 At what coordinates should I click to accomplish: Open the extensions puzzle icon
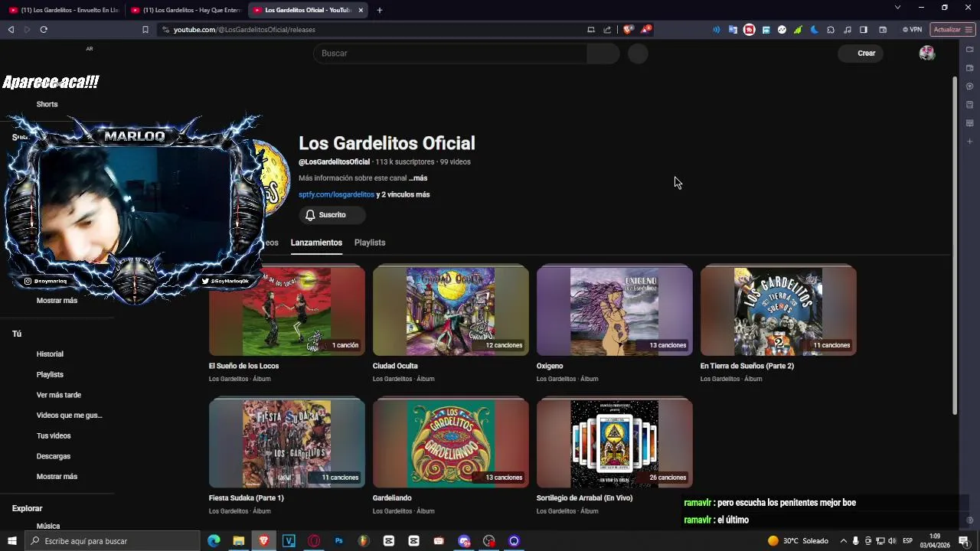pyautogui.click(x=831, y=30)
